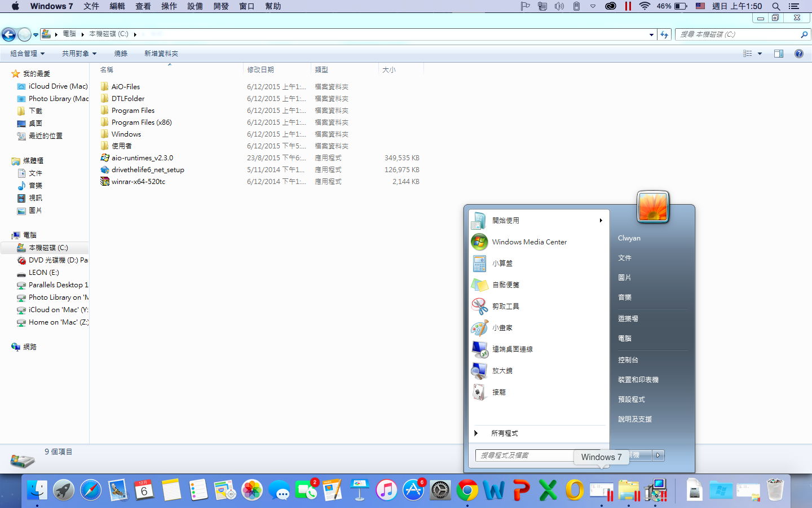Open 裝置和印表機 in Start menu
Screen dimensions: 812x508
coord(638,380)
